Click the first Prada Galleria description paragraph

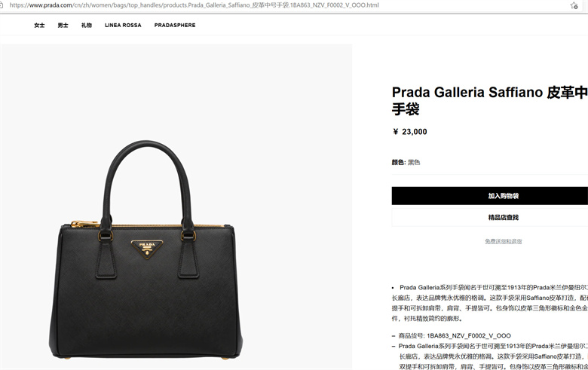click(x=490, y=303)
